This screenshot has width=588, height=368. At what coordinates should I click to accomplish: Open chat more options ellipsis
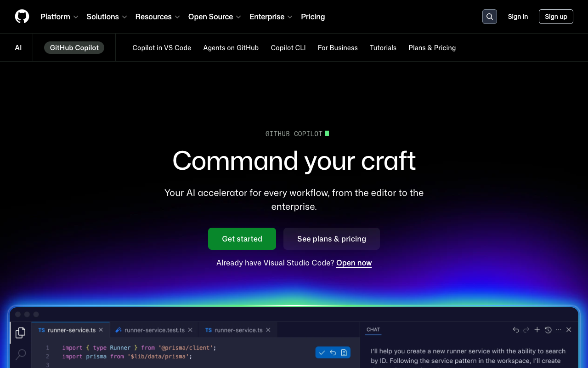[x=559, y=330]
